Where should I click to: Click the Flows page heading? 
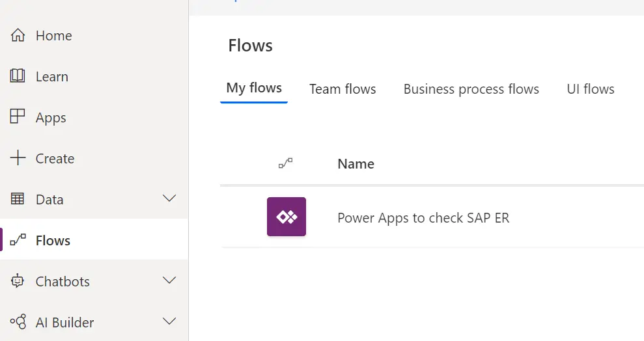pos(250,45)
